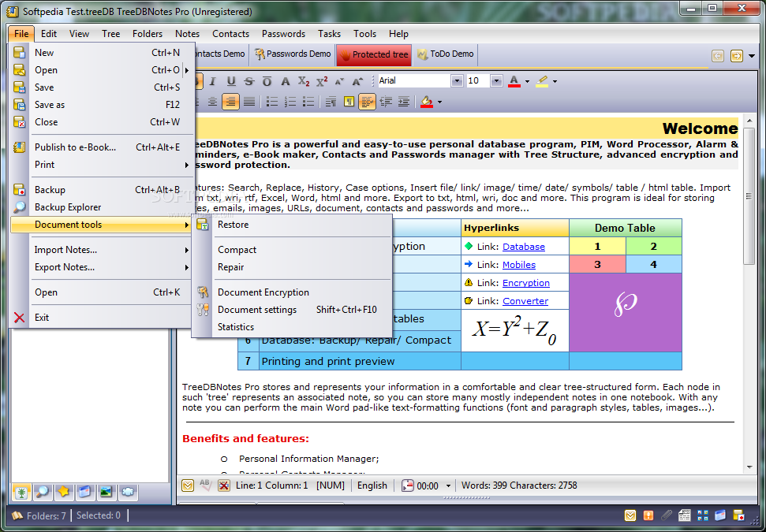Open the Tools menu
Viewport: 766px width, 532px height.
tap(364, 34)
